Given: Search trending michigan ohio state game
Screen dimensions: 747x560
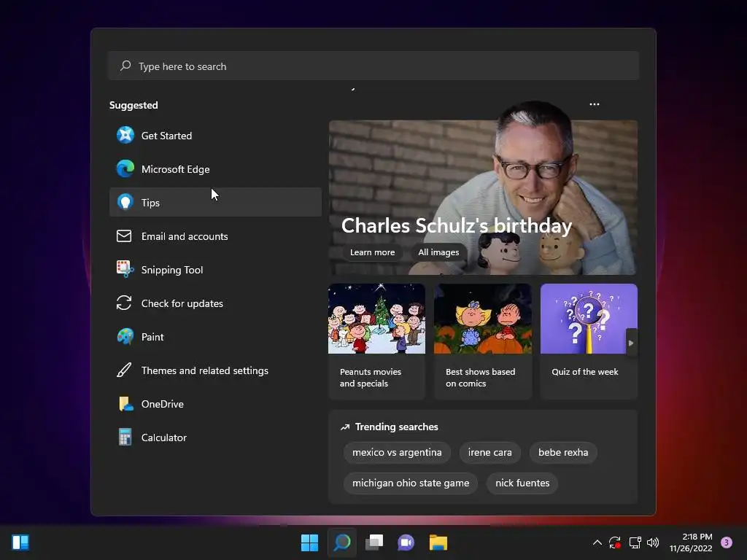Looking at the screenshot, I should 411,483.
